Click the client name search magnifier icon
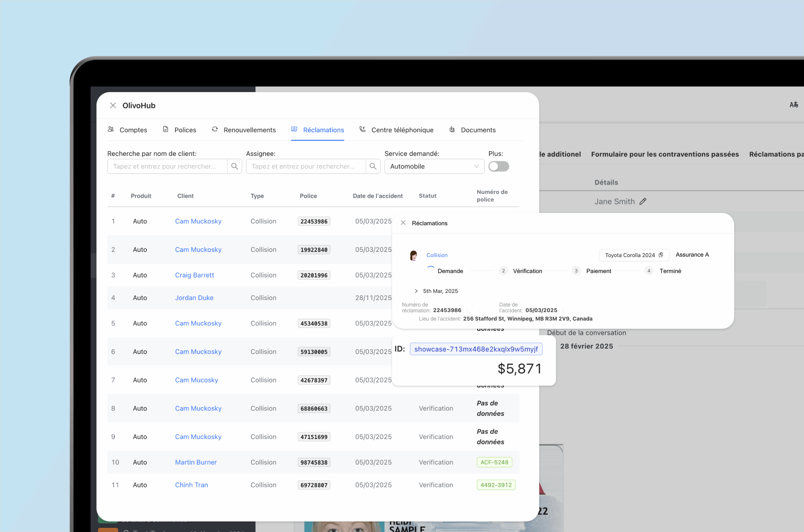The width and height of the screenshot is (804, 532). [x=234, y=166]
